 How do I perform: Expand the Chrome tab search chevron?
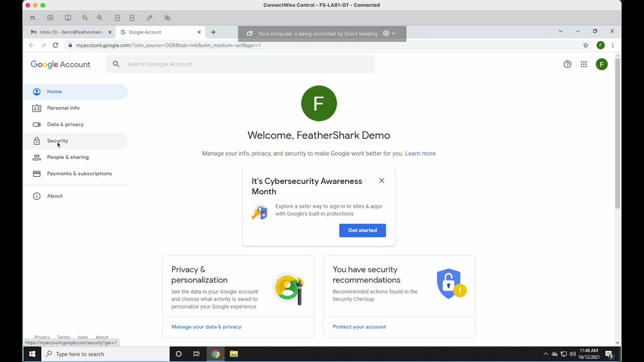[560, 31]
